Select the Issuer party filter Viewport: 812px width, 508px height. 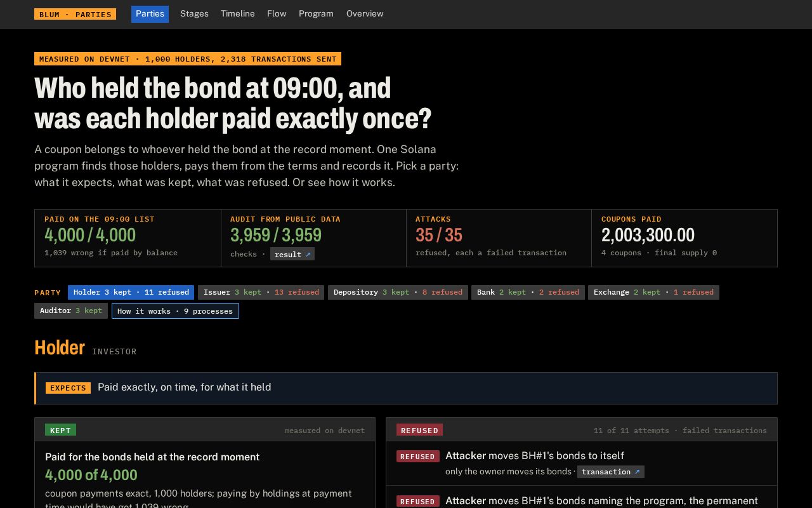[261, 292]
